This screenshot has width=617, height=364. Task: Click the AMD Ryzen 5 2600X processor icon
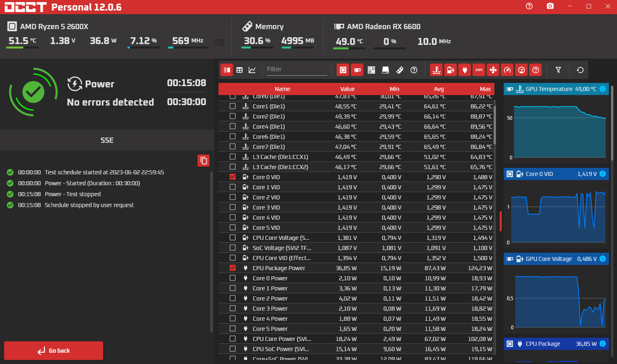click(x=12, y=27)
